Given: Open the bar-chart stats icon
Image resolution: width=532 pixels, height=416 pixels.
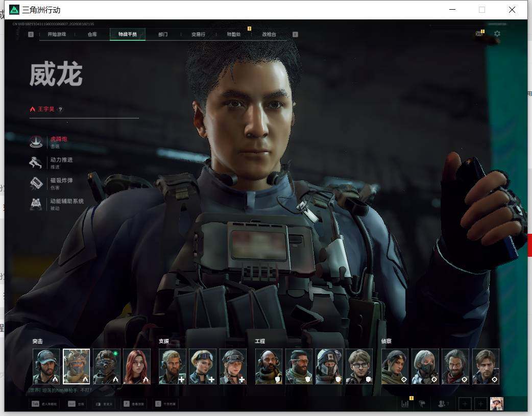Looking at the screenshot, I should click(x=405, y=404).
